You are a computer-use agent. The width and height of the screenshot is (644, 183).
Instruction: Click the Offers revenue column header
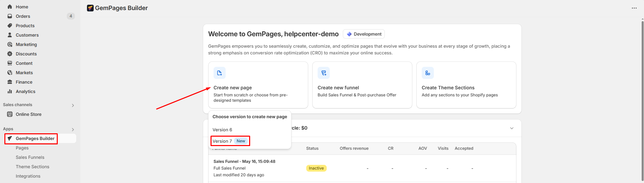point(354,148)
